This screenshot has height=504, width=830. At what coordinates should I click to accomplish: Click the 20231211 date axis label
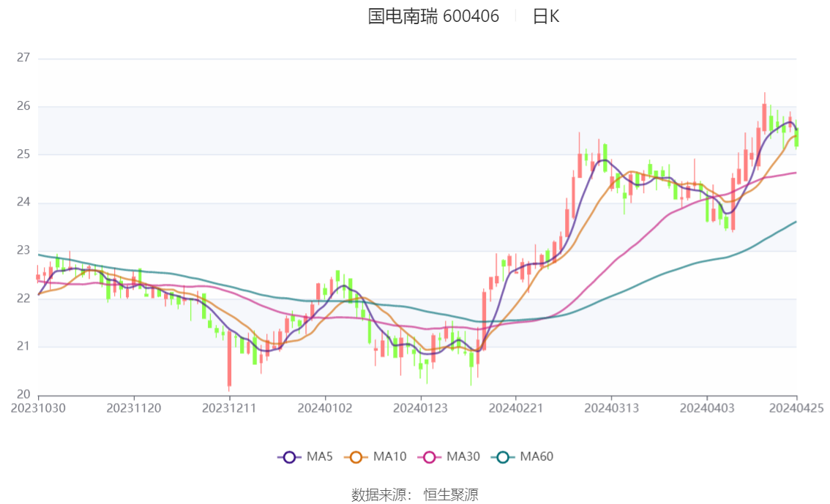[x=229, y=408]
